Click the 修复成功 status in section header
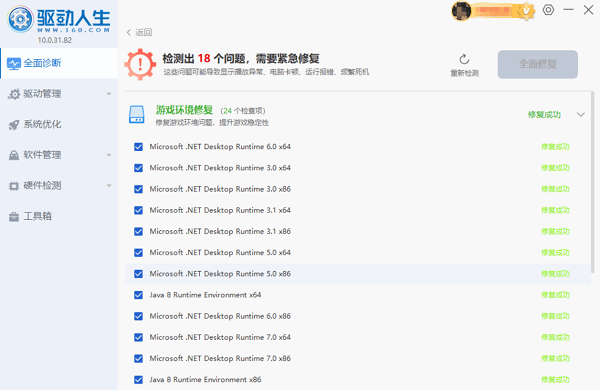Viewport: 600px width, 390px height. coord(544,114)
